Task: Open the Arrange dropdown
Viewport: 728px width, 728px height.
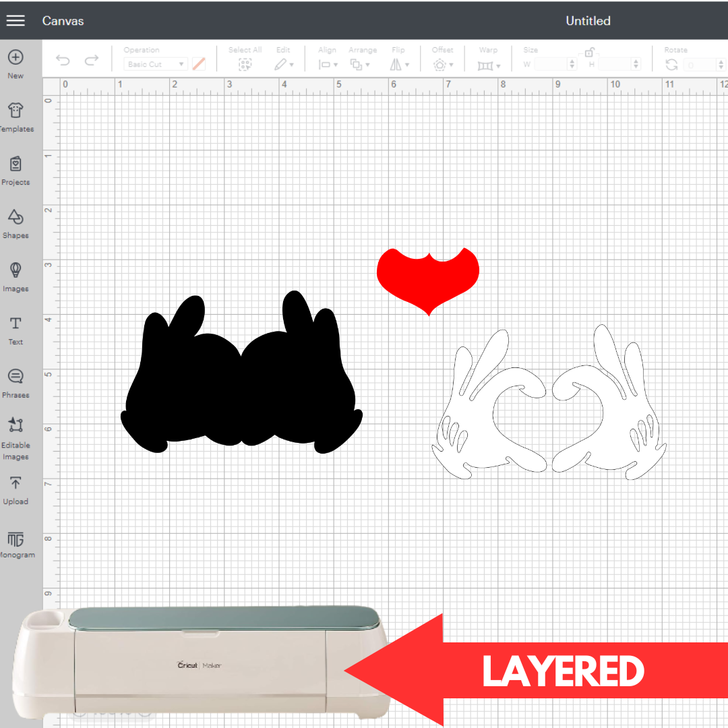Action: [x=362, y=59]
